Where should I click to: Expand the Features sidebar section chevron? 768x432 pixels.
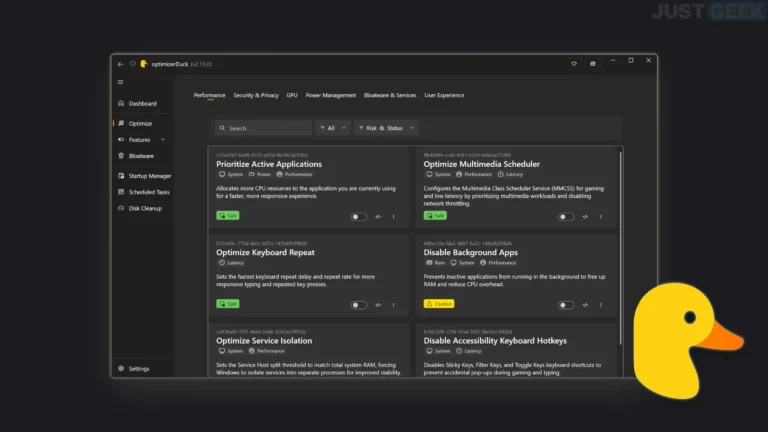(163, 140)
